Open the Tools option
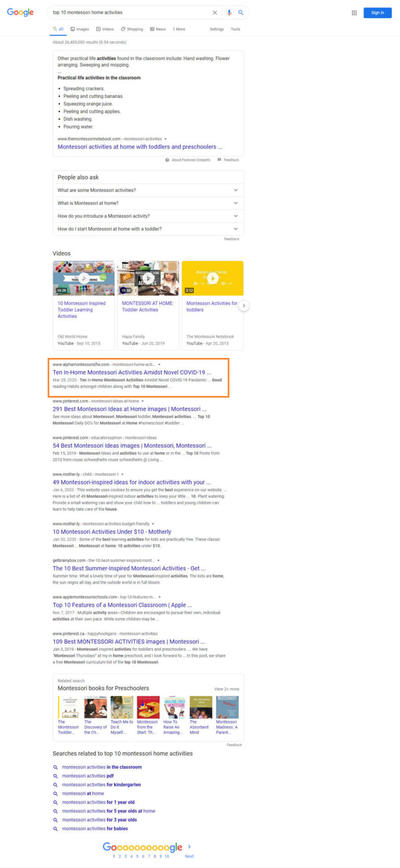Viewport: 400px width, 868px height. (x=235, y=29)
